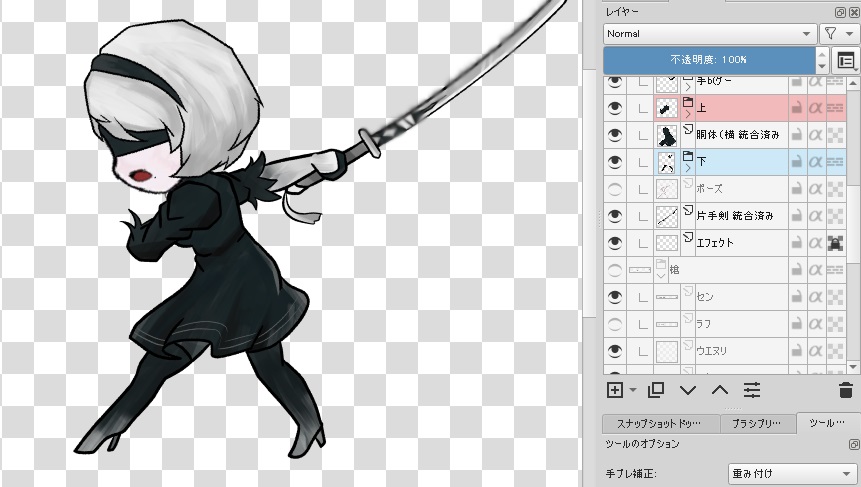This screenshot has height=487, width=861.
Task: Hide the 胴体(横 統合済み layer
Action: coord(614,135)
